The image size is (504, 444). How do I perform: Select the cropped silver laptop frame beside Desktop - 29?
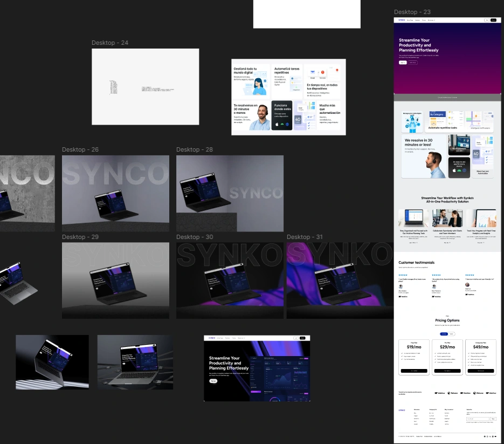tap(19, 283)
